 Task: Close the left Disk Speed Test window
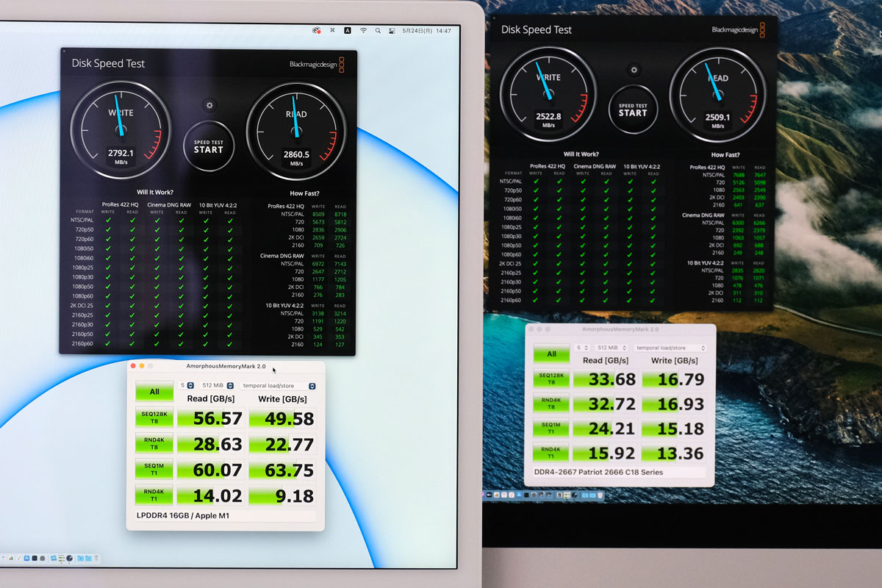[64, 51]
